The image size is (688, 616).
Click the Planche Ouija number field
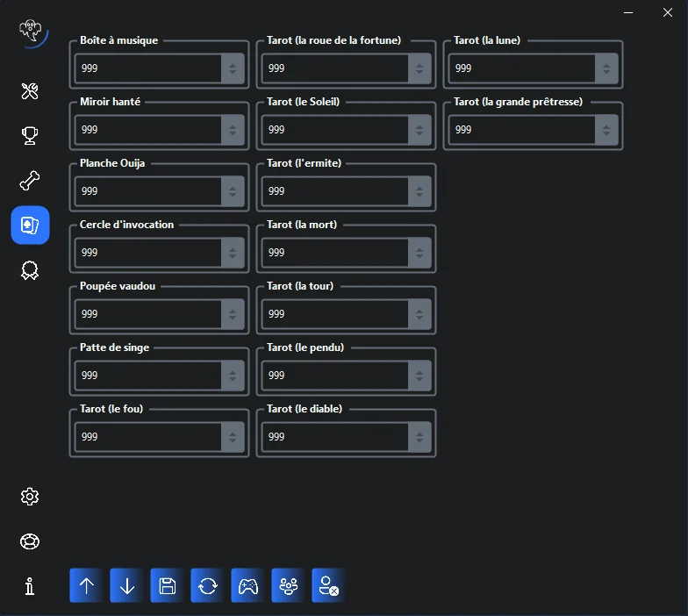coord(147,191)
